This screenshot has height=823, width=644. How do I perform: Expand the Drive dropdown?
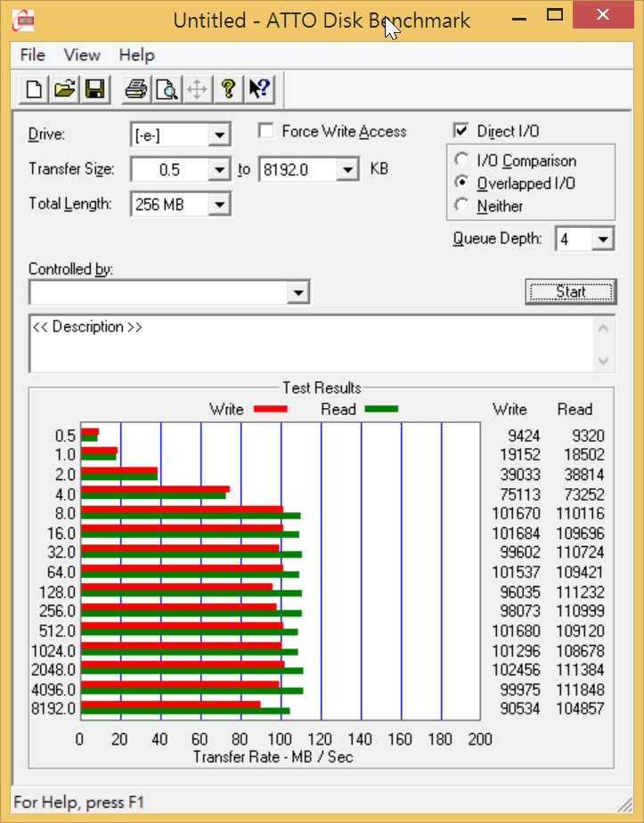(219, 135)
